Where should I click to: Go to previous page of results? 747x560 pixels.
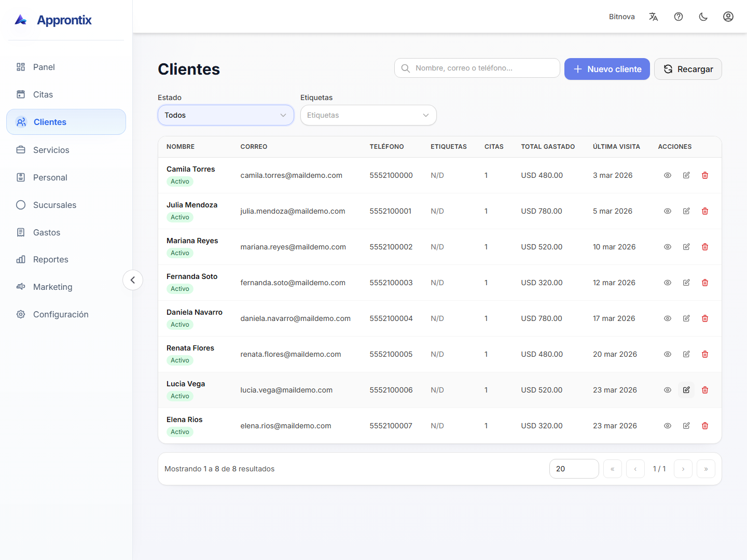(635, 469)
